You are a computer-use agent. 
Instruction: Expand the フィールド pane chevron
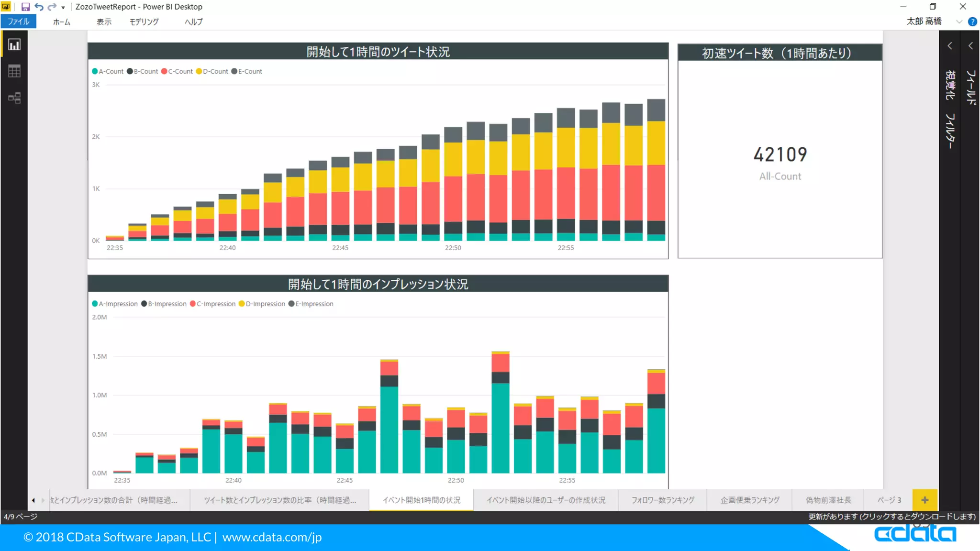tap(970, 46)
